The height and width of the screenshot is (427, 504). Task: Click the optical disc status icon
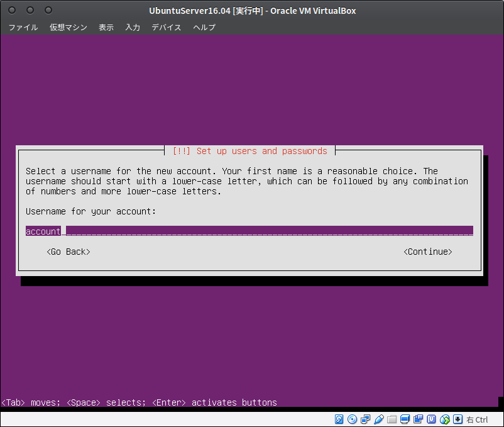(353, 419)
